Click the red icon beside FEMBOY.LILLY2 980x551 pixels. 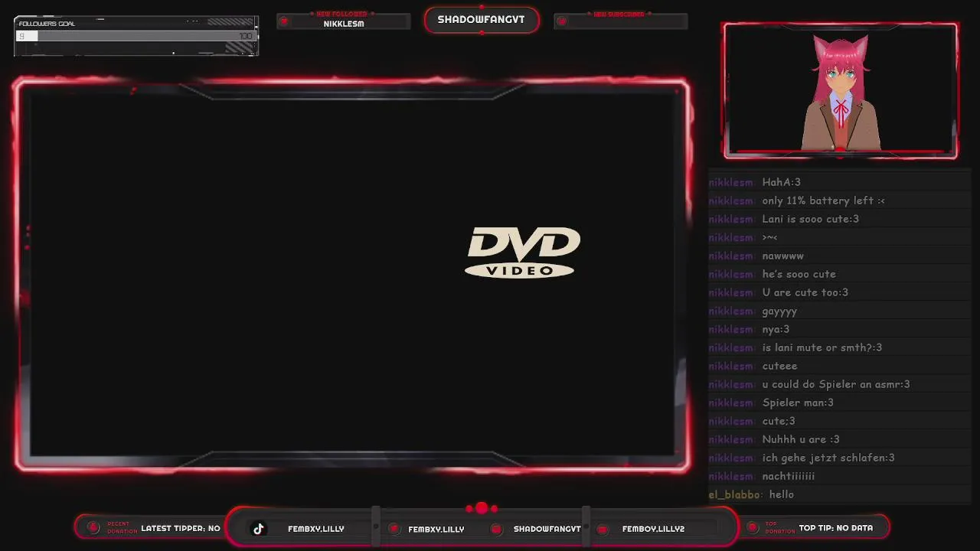603,529
